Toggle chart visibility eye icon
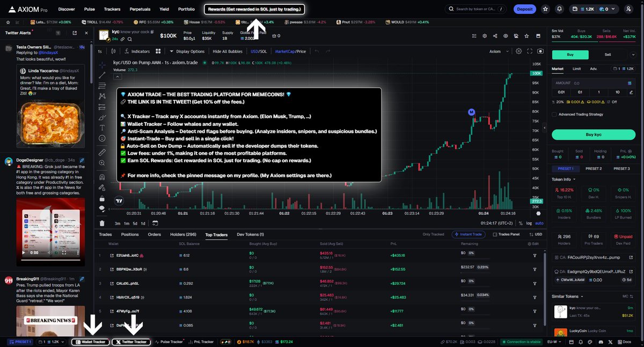644x347 pixels. pyautogui.click(x=505, y=36)
